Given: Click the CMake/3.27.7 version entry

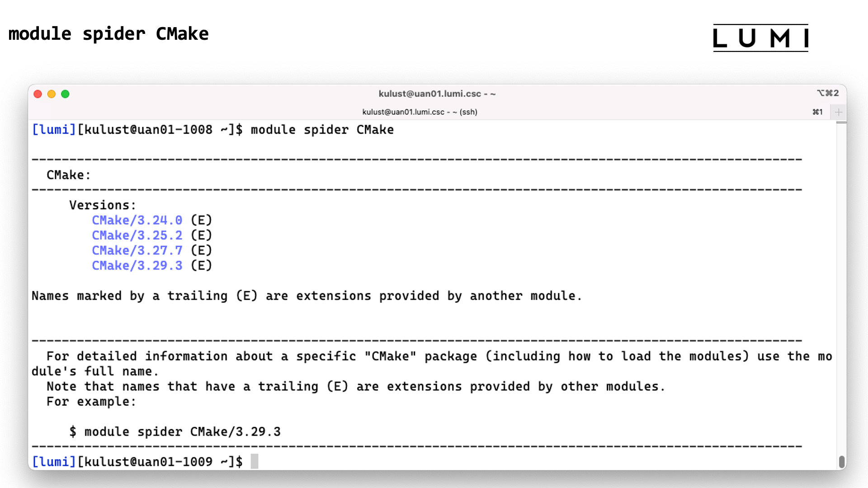Looking at the screenshot, I should coord(137,251).
